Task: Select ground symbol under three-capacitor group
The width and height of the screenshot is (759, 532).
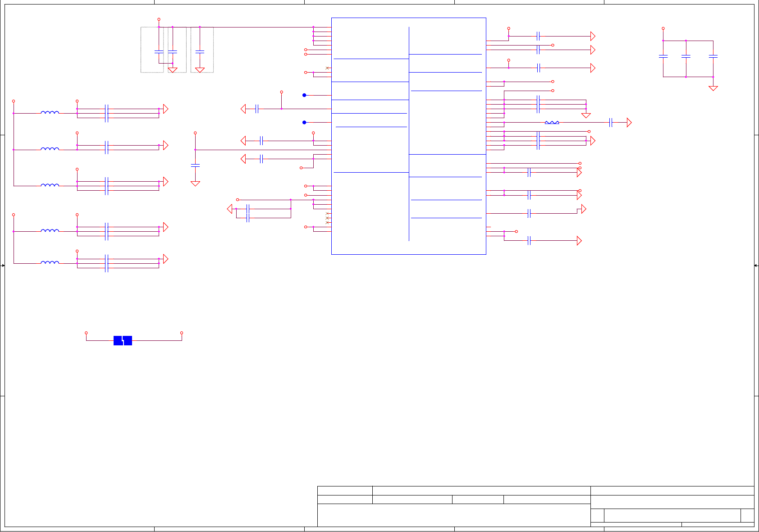Action: click(x=713, y=88)
